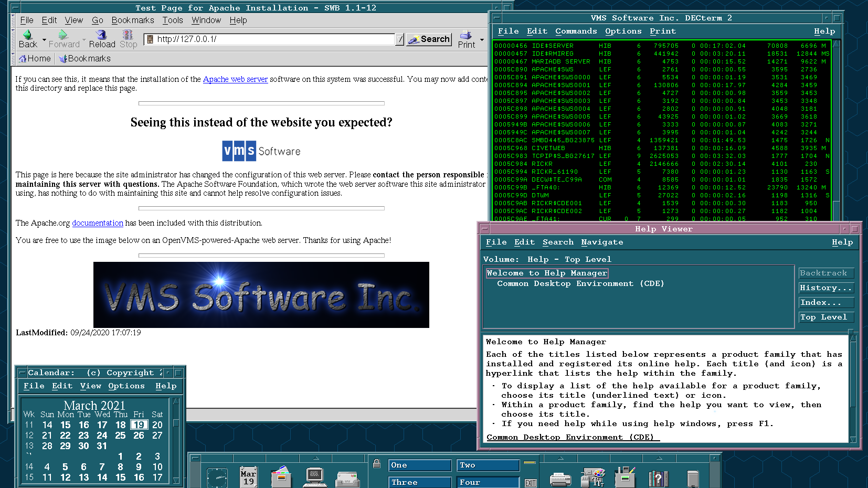Open the clock icon on front panel
The width and height of the screenshot is (868, 488).
(x=217, y=478)
